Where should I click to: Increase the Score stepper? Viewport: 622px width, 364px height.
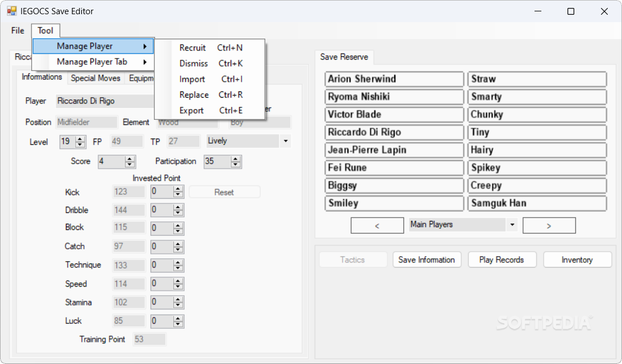coord(130,158)
